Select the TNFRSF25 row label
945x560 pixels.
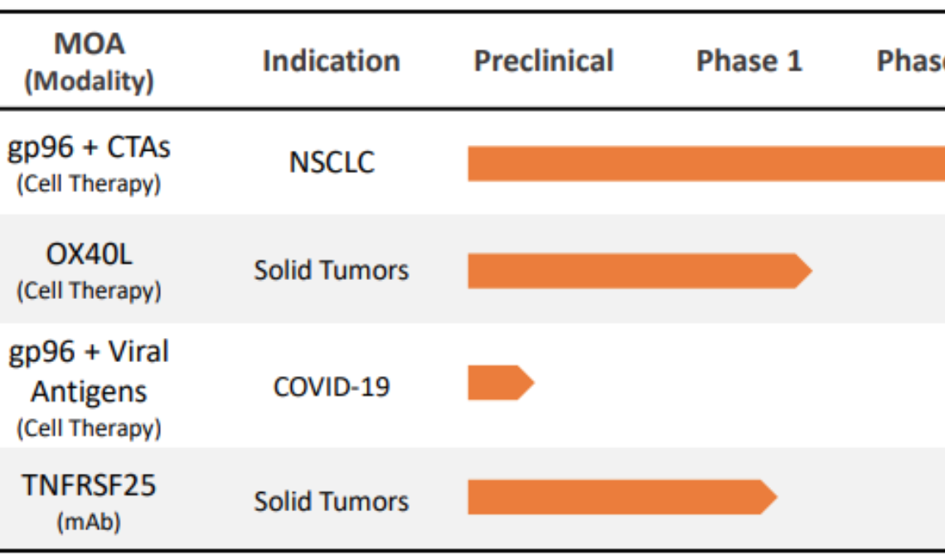tap(89, 485)
